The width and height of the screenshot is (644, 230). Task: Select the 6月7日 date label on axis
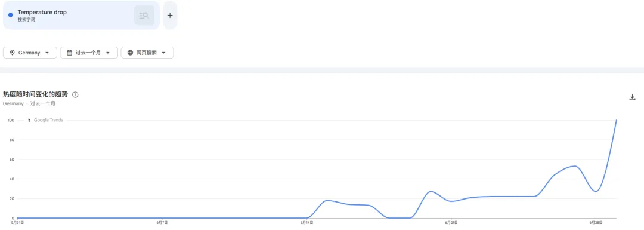162,223
